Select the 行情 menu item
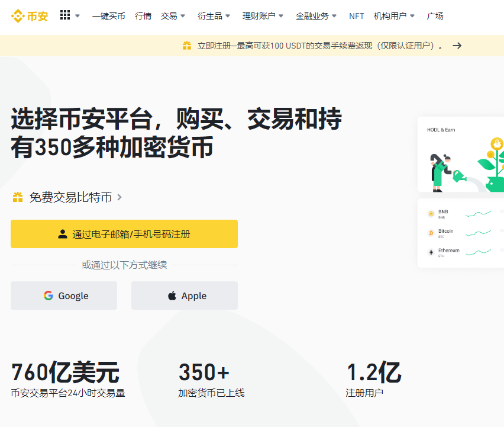This screenshot has height=427, width=504. coord(143,16)
